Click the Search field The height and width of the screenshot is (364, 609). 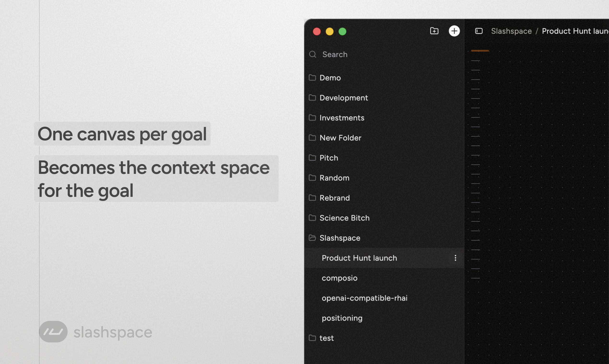coord(384,54)
